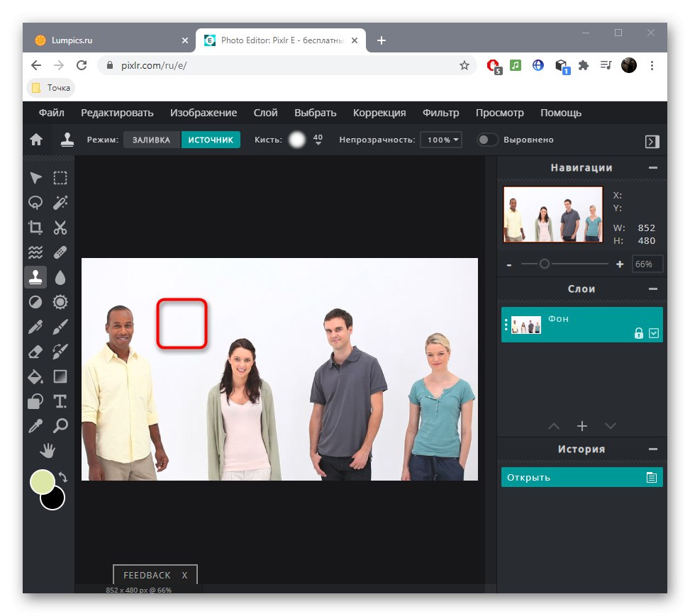Open the brush size dropdown
The width and height of the screenshot is (690, 616).
click(318, 140)
